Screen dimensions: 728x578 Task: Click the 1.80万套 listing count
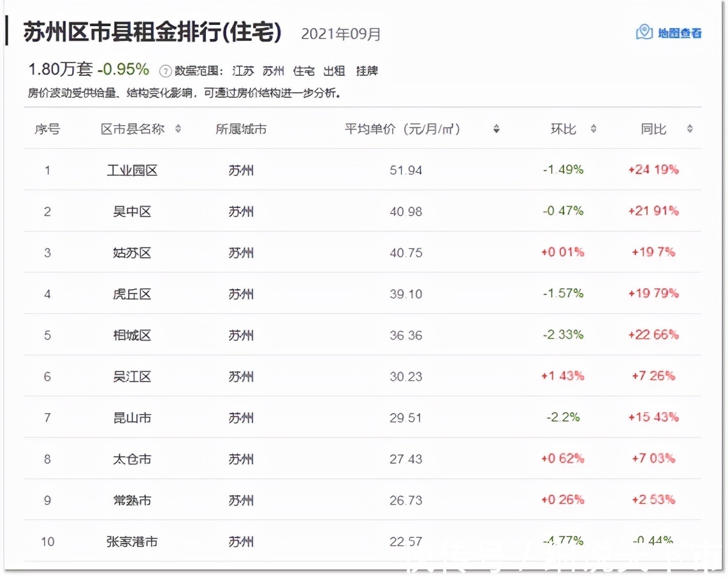(61, 70)
